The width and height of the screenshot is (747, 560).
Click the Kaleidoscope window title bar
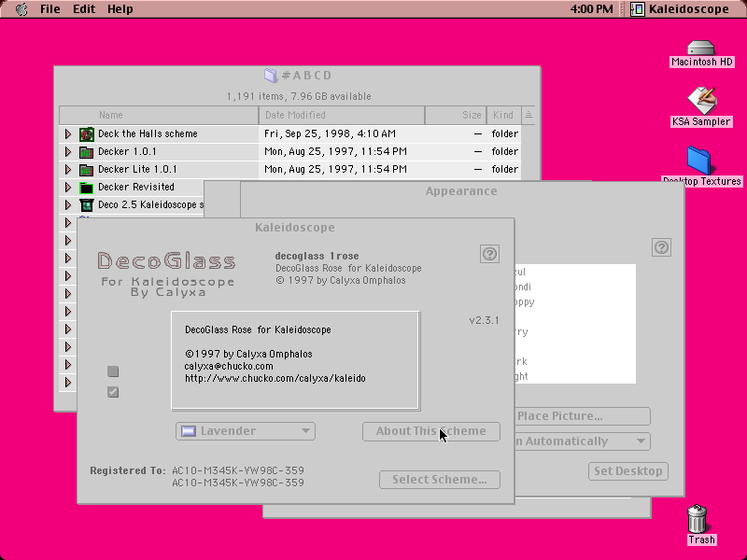(295, 227)
